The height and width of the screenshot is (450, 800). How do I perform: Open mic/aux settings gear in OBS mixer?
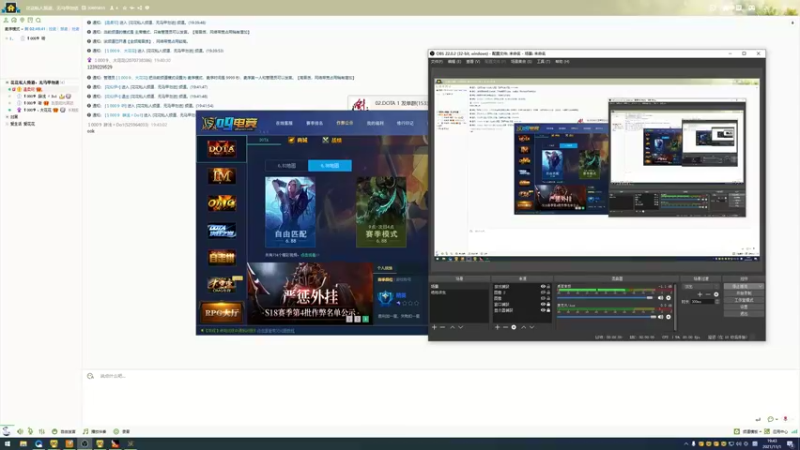tap(668, 317)
